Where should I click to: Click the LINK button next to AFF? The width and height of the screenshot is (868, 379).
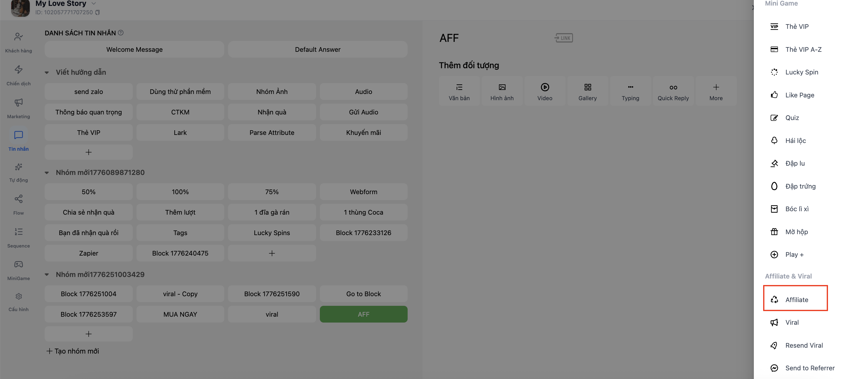click(563, 38)
